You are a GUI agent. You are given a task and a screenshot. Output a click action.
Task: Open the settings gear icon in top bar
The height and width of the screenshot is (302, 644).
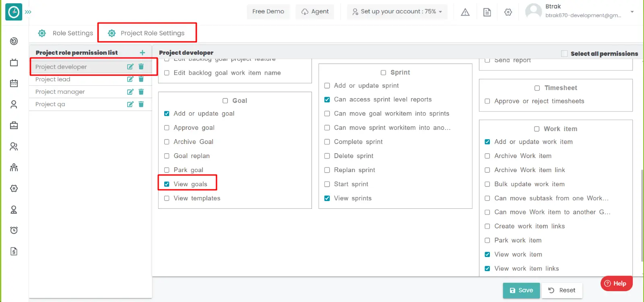pyautogui.click(x=508, y=12)
